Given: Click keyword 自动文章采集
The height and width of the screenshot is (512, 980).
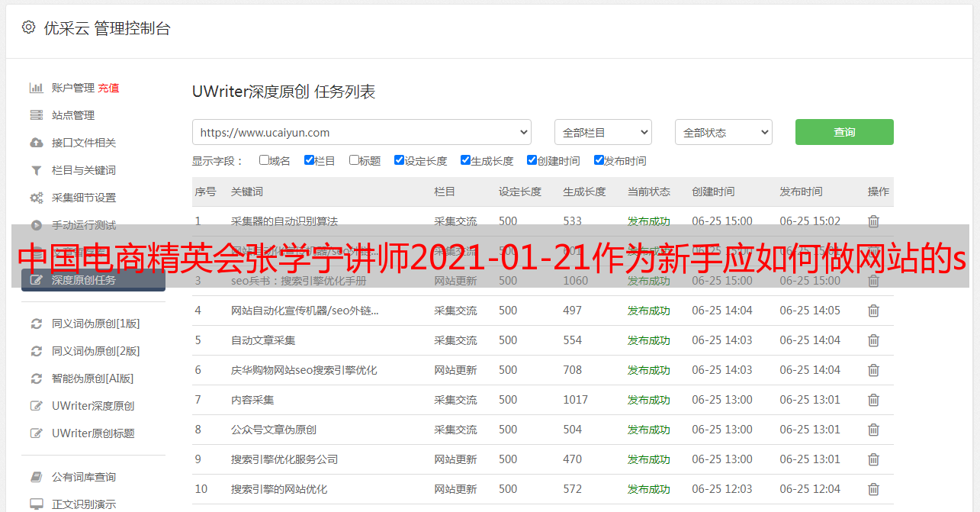Looking at the screenshot, I should coord(263,340).
